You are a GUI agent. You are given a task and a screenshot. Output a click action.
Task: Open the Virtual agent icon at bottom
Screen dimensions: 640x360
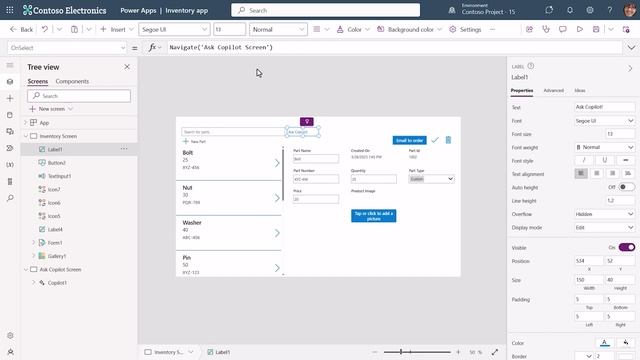coord(10,352)
